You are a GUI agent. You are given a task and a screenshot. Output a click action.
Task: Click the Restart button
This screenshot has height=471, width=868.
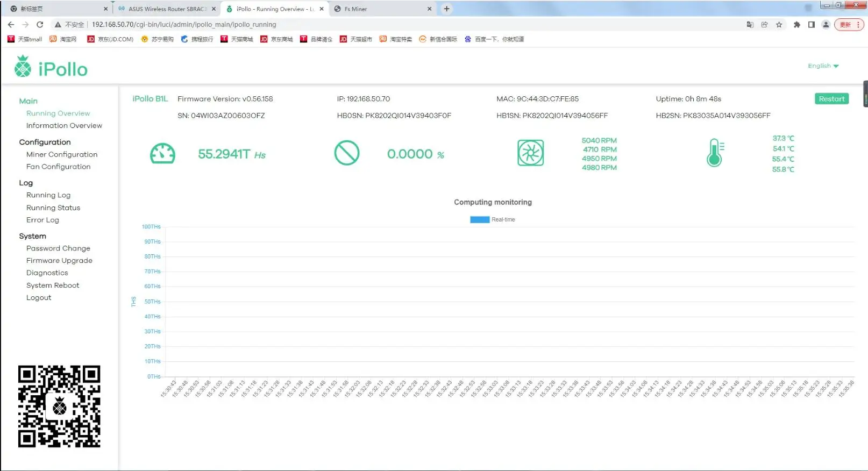click(831, 99)
